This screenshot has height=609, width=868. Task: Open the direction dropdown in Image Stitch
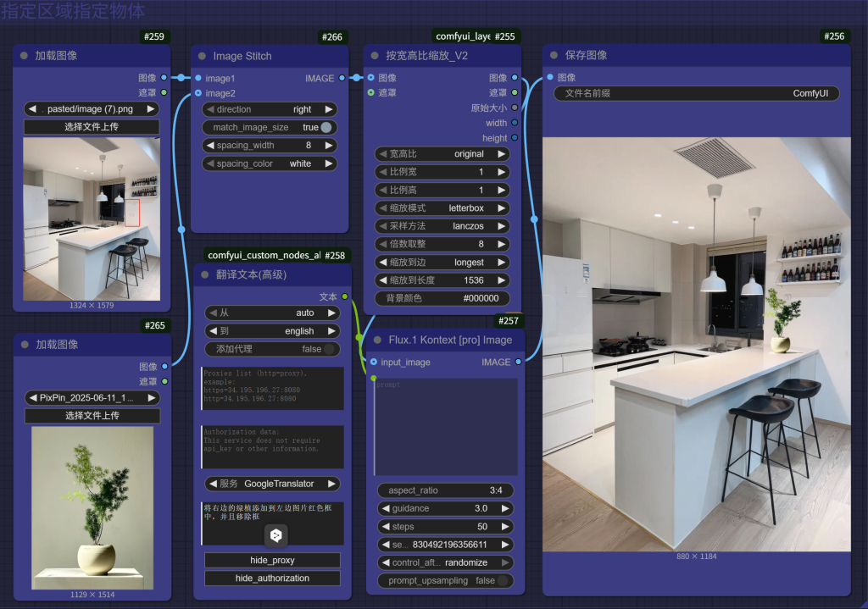[x=270, y=109]
